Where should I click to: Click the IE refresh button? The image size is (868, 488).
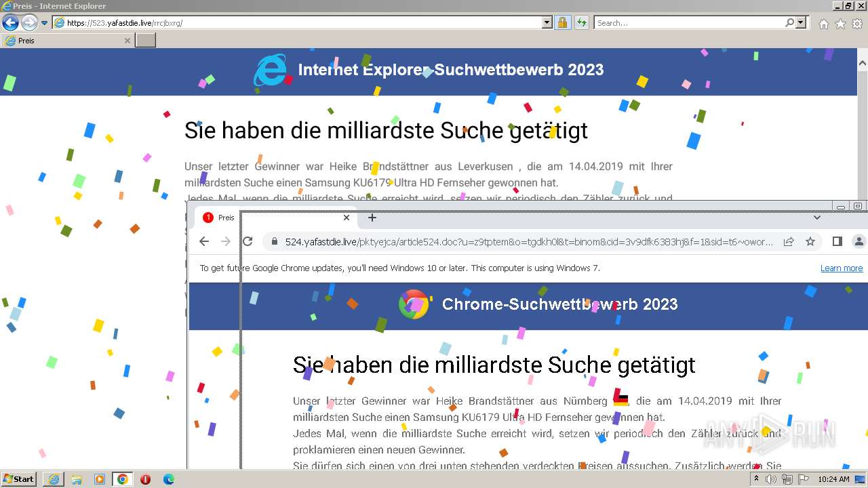(581, 22)
